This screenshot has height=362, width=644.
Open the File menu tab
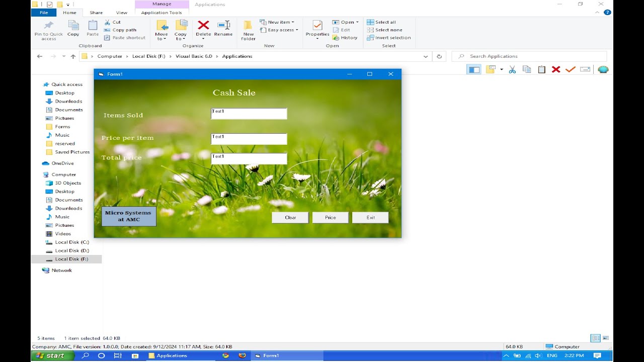click(44, 13)
